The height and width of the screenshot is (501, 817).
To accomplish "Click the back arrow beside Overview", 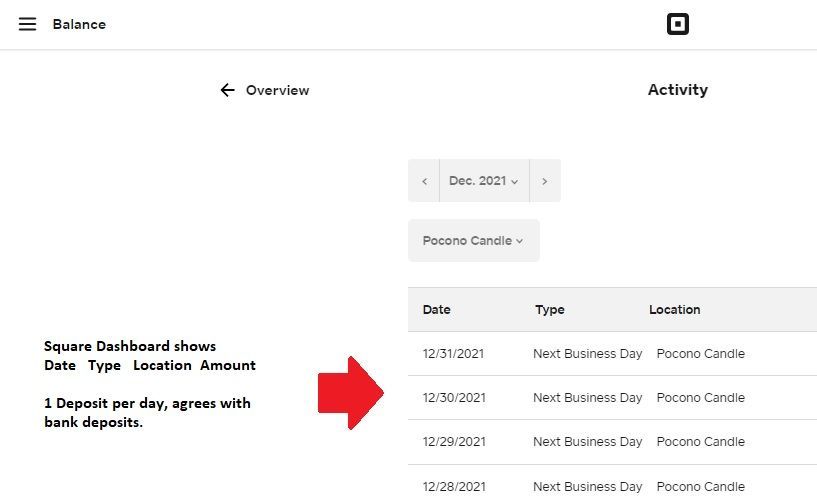I will pos(227,90).
